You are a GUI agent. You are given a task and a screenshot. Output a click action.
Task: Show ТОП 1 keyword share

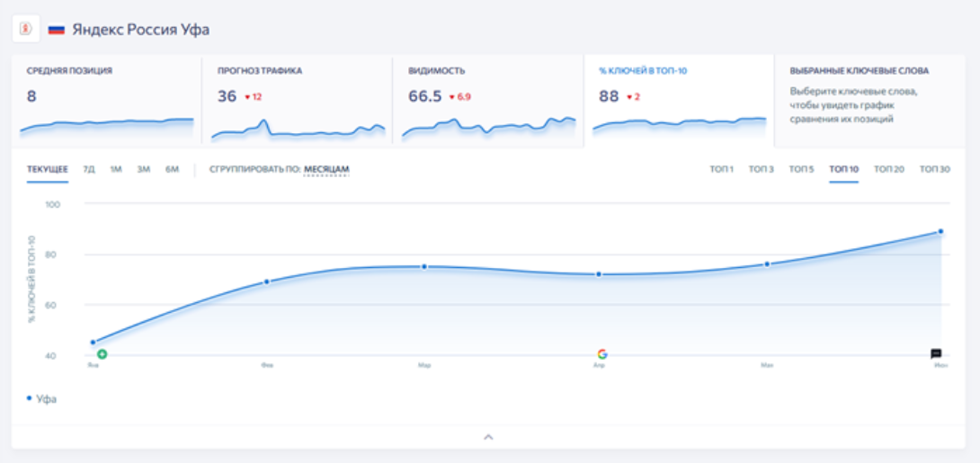721,169
